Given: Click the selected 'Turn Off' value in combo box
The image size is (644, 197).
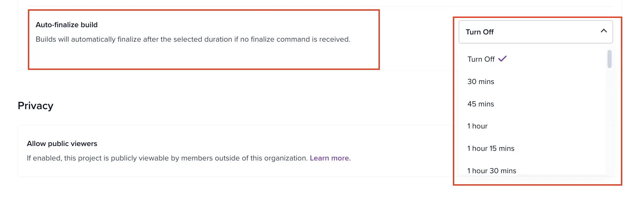Looking at the screenshot, I should pos(480,32).
